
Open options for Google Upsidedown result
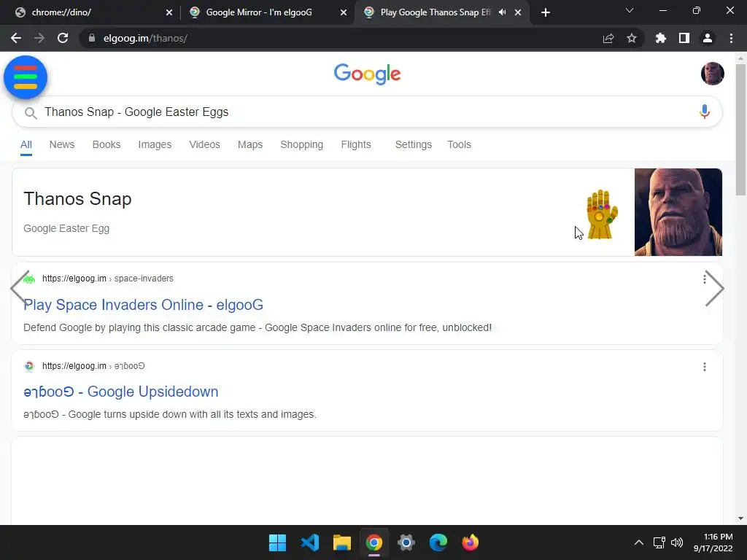tap(705, 367)
